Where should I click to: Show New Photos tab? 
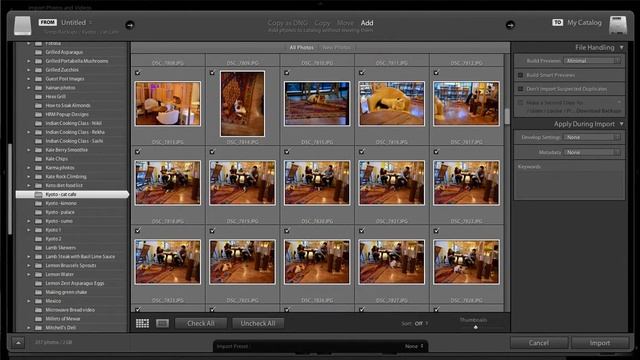click(x=336, y=47)
